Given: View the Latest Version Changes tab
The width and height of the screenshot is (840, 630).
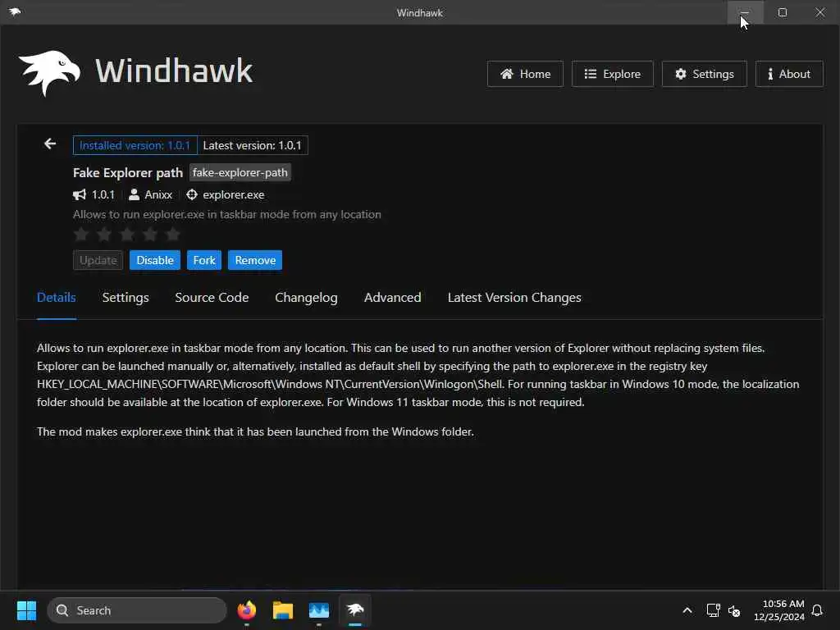Looking at the screenshot, I should coord(514,297).
